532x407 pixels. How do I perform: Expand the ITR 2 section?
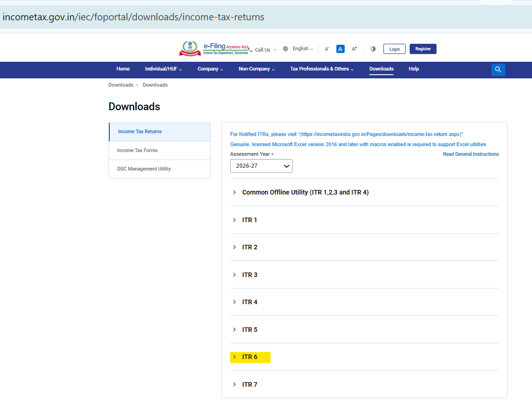365,247
